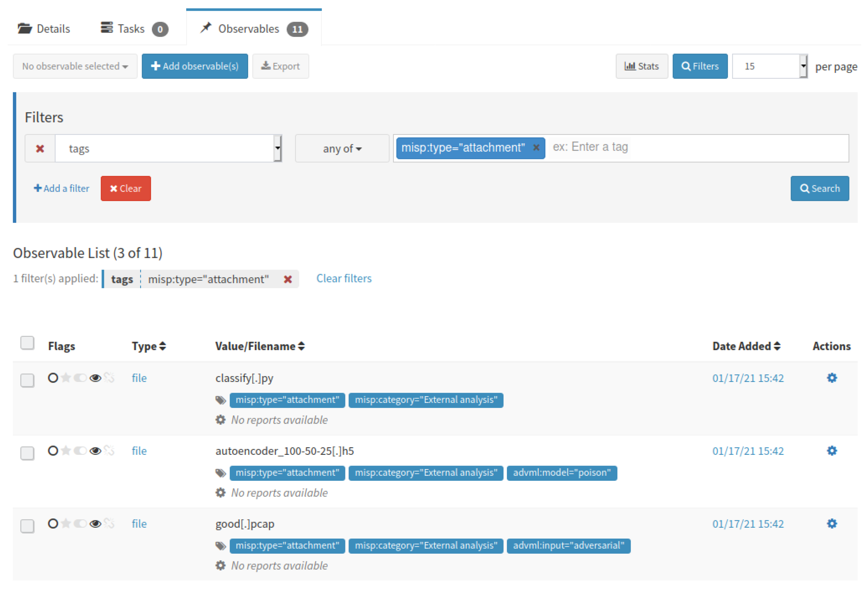
Task: Toggle the star flag on the classify[.]py row
Action: click(x=66, y=378)
